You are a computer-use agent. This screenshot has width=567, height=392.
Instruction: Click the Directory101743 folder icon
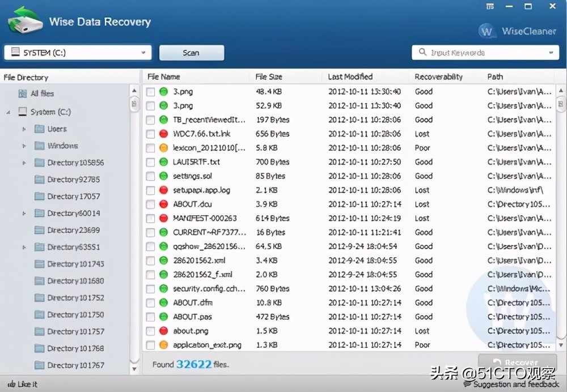[x=40, y=264]
